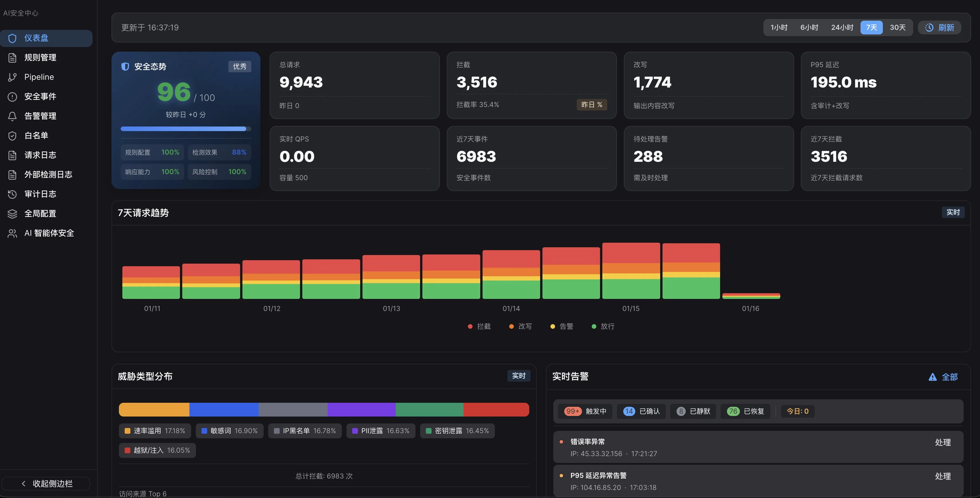Open 规则管理 document icon in sidebar

12,58
